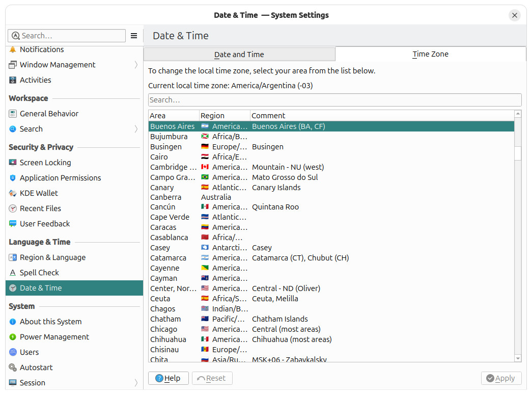Click the Window Management icon
The image size is (532, 395).
pyautogui.click(x=13, y=65)
